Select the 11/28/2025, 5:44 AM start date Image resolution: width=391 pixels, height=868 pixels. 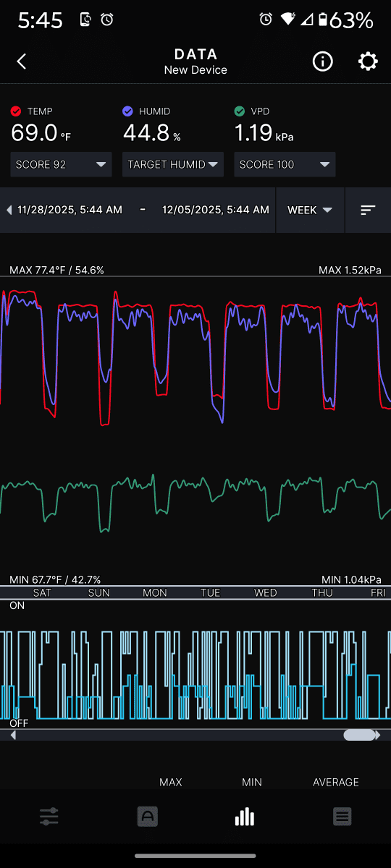pyautogui.click(x=70, y=210)
